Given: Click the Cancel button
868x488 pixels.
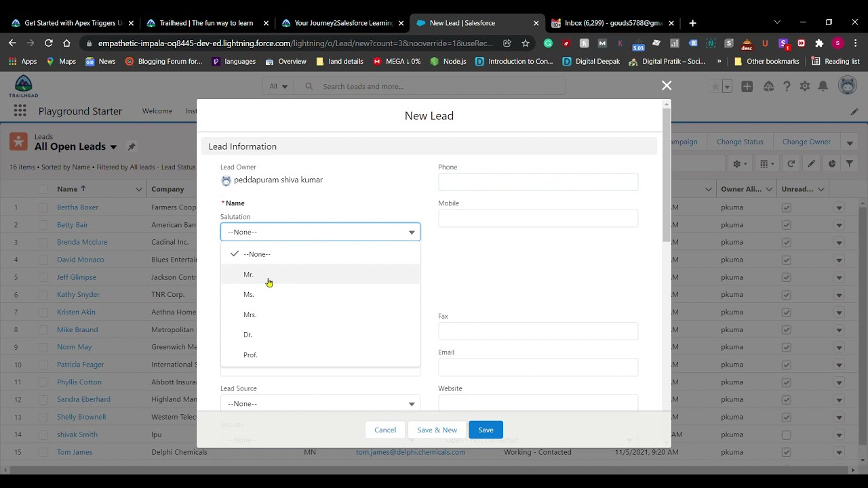Looking at the screenshot, I should 385,430.
